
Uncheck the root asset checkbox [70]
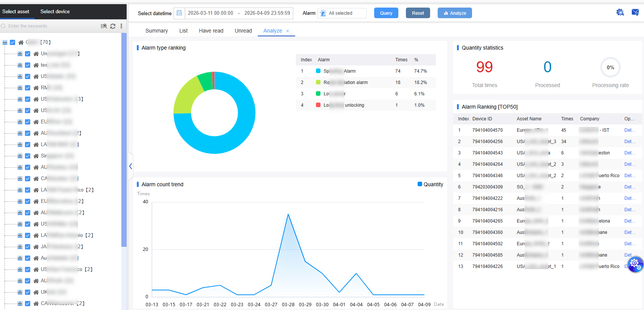pos(12,42)
